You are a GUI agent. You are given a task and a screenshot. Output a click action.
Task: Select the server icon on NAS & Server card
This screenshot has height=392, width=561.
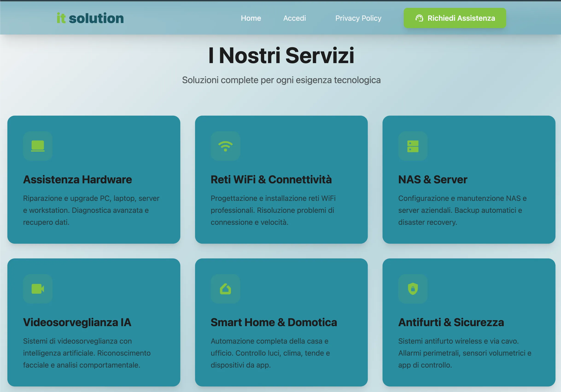click(x=413, y=146)
